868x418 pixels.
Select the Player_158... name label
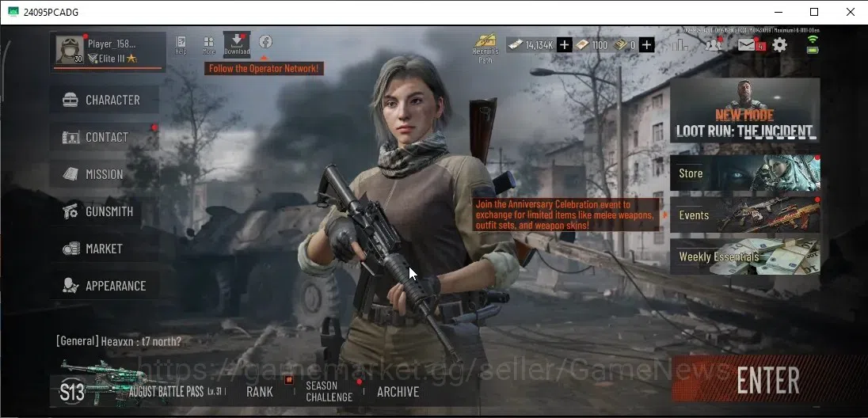tap(111, 44)
